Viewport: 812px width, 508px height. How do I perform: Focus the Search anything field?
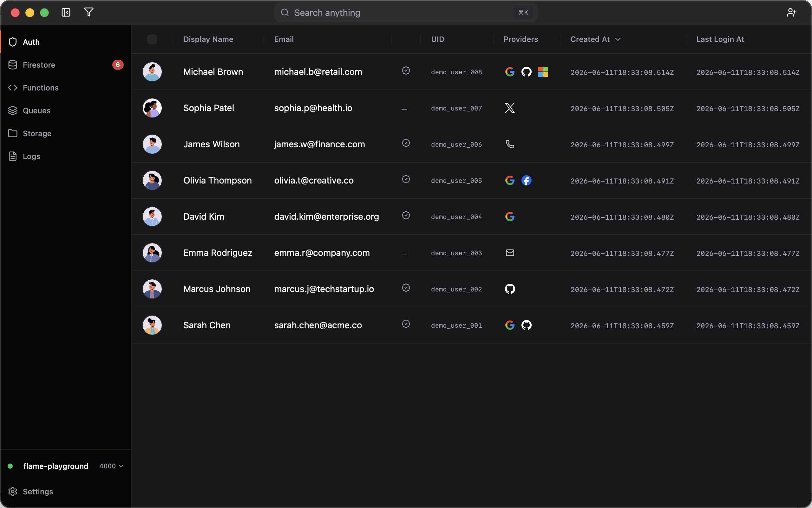coord(406,12)
